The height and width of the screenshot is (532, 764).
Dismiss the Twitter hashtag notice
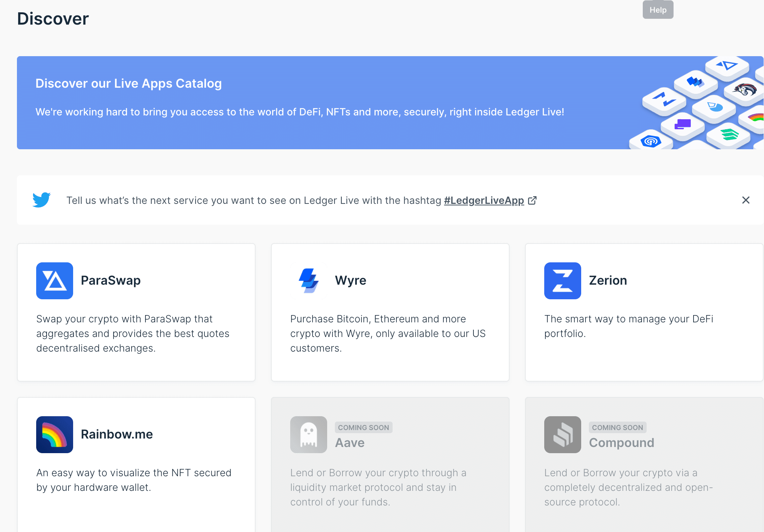(746, 200)
